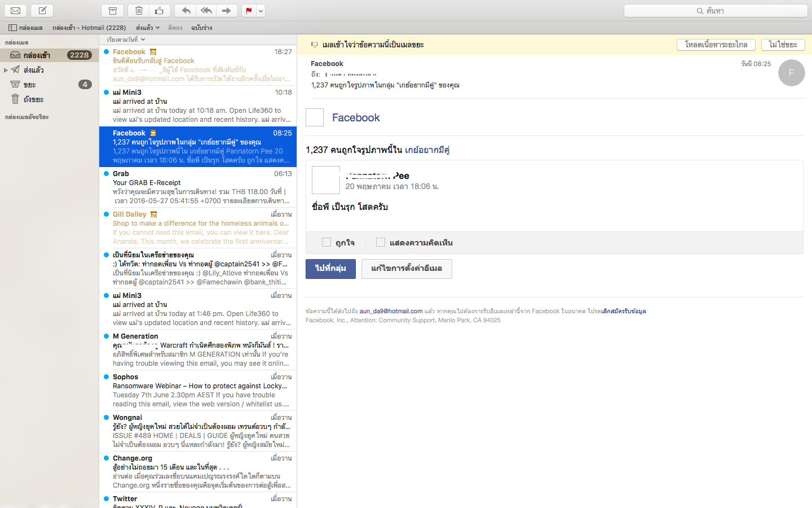Open the Hotmail inbox favorites tab
Screen dimensions: 812x508
(x=89, y=27)
